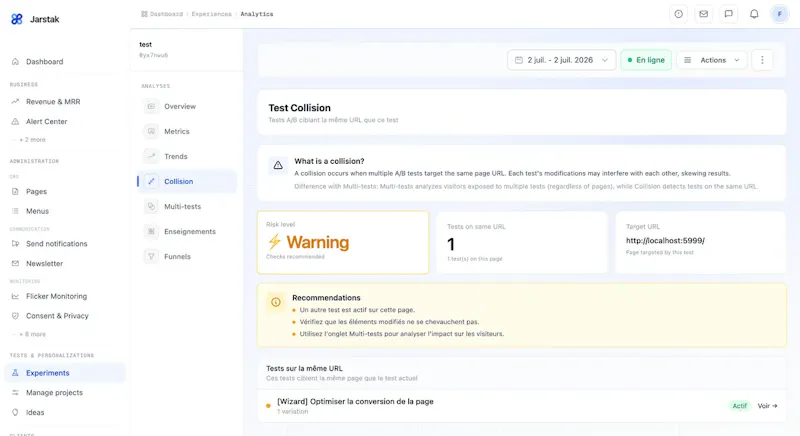Click the Experiments flask icon
Viewport: 800px width, 436px height.
click(15, 373)
